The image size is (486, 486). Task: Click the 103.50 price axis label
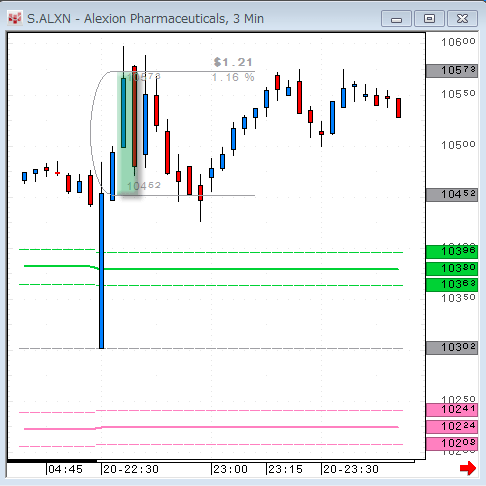(x=458, y=298)
